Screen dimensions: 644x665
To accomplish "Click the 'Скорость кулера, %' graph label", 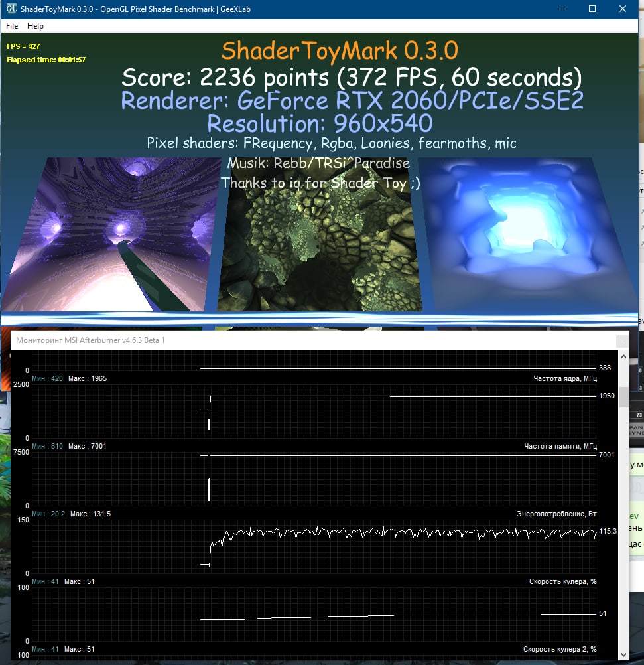I will tap(562, 581).
